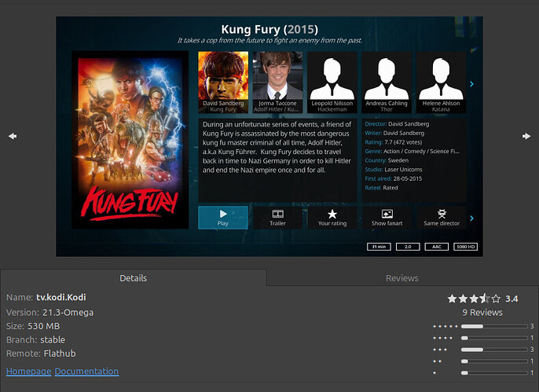Click the 9 Reviews count text

pyautogui.click(x=482, y=313)
